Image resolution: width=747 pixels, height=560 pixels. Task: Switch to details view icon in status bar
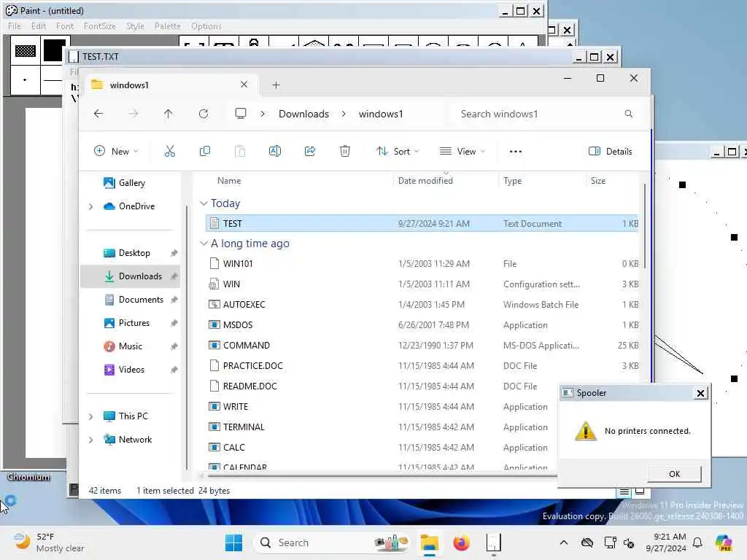click(624, 491)
